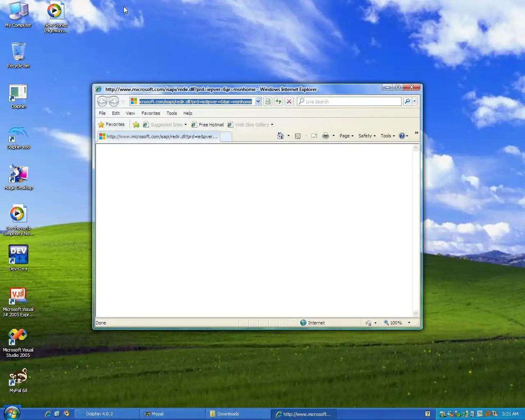Click the red Stop loading icon
The height and width of the screenshot is (420, 525).
289,101
